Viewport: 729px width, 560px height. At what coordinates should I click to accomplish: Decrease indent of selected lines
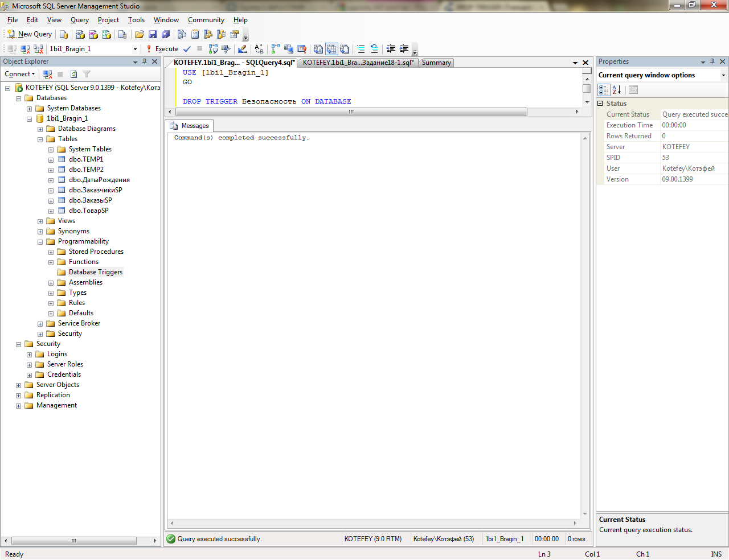tap(391, 49)
